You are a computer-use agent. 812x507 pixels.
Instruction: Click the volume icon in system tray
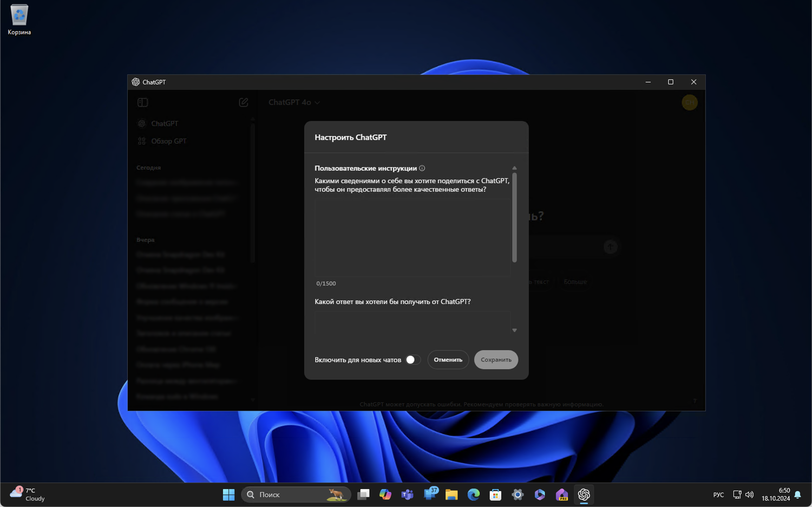749,495
